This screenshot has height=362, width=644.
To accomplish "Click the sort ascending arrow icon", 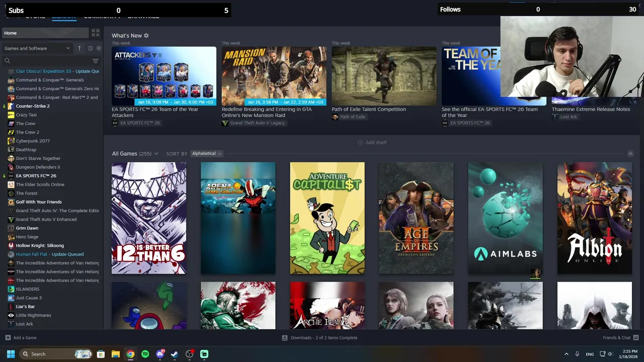I will point(79,48).
